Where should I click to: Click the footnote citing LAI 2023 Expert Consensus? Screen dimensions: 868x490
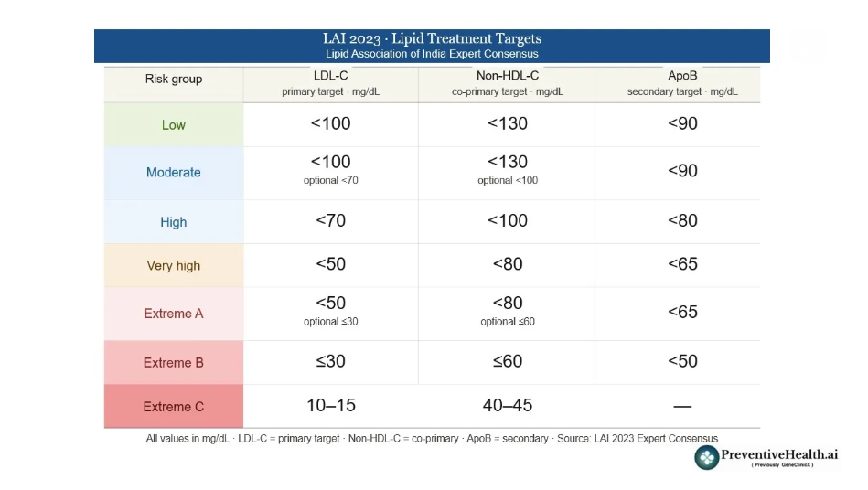[432, 439]
